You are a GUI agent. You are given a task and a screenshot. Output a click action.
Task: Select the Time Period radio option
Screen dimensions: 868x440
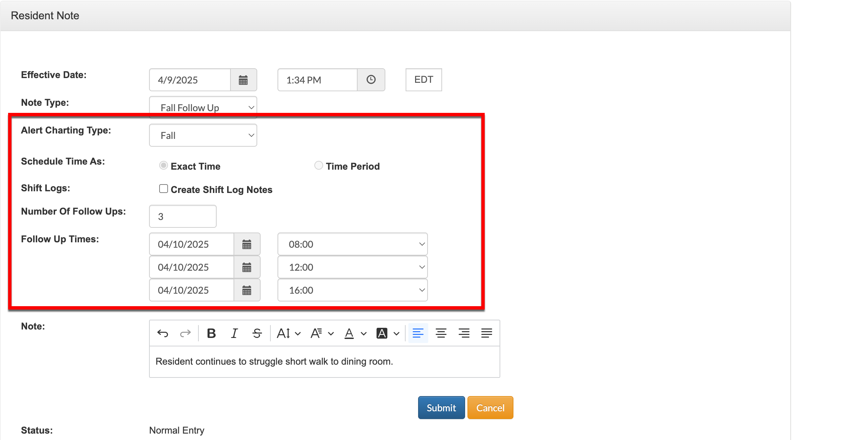point(318,166)
